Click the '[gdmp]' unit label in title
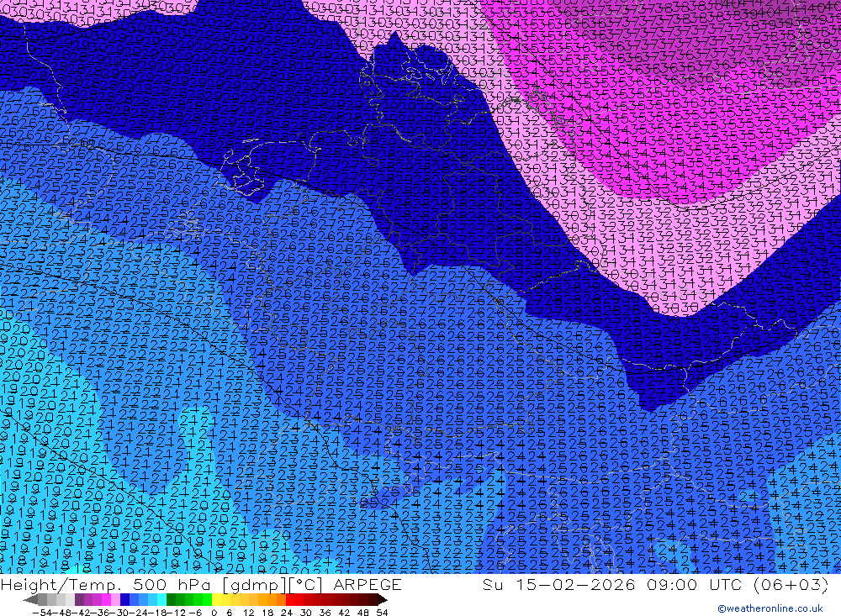This screenshot has width=841, height=616. tap(256, 585)
